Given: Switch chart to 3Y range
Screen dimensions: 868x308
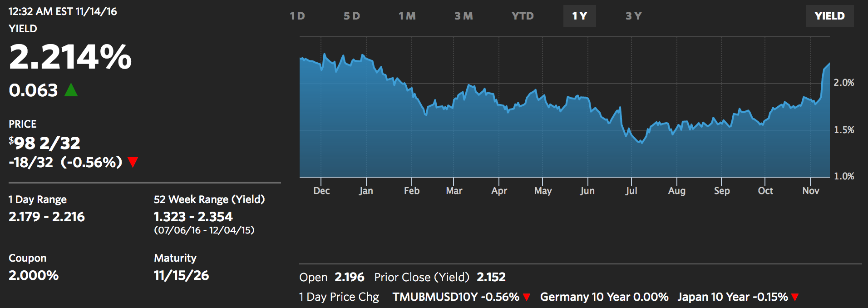Looking at the screenshot, I should [633, 16].
